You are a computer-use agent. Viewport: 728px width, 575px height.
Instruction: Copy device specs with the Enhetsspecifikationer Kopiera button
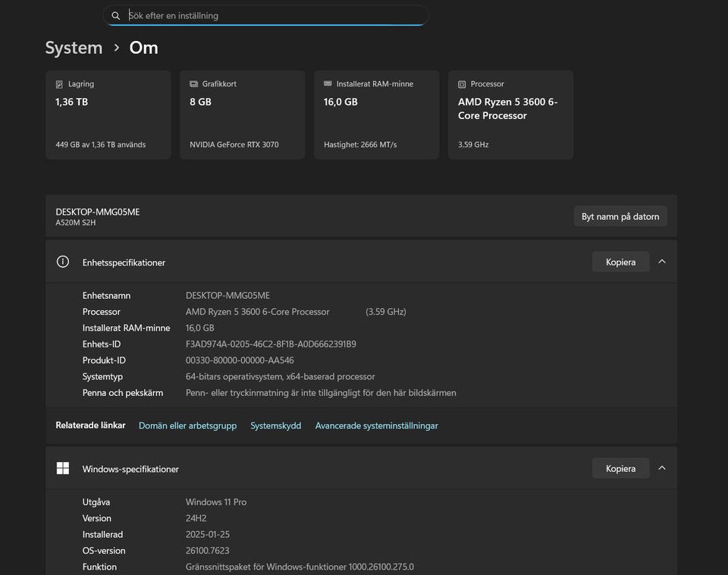click(620, 262)
